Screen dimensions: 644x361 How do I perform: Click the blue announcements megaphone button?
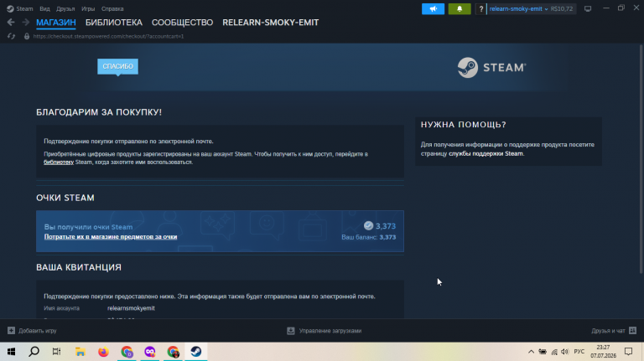point(433,8)
